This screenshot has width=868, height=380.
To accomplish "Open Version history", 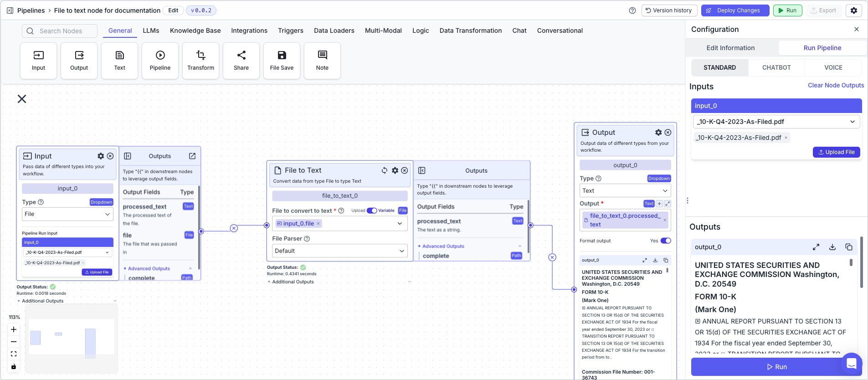I will coord(668,10).
